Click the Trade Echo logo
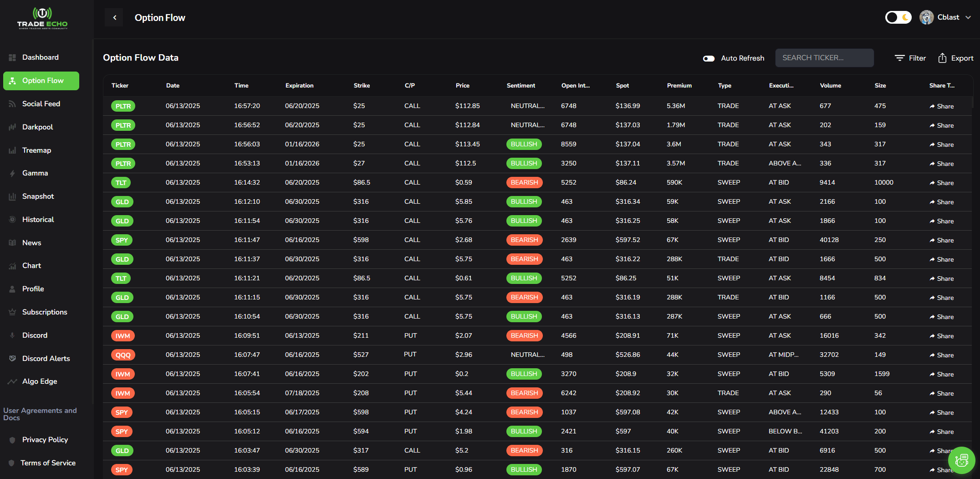Viewport: 980px width, 479px height. (x=42, y=18)
